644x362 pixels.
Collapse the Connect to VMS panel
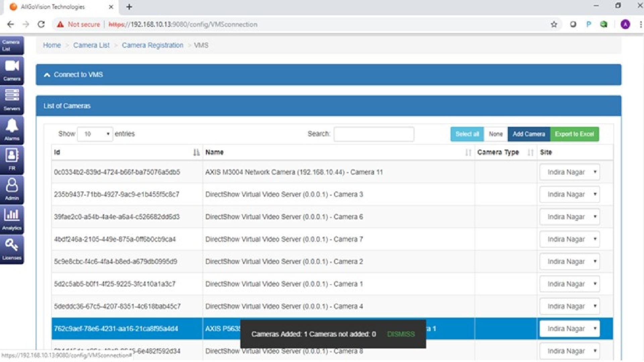coord(328,75)
